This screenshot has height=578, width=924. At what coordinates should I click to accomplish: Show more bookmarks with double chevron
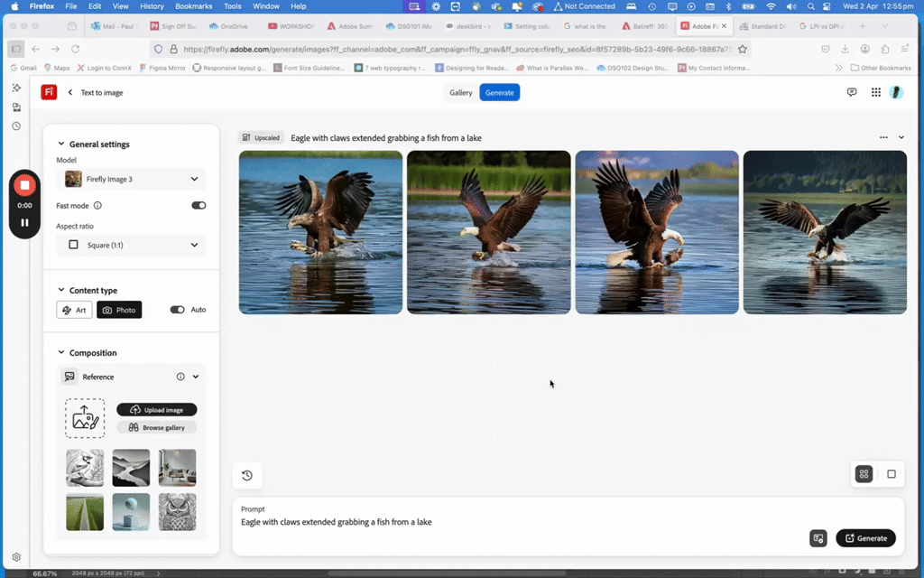click(x=838, y=68)
